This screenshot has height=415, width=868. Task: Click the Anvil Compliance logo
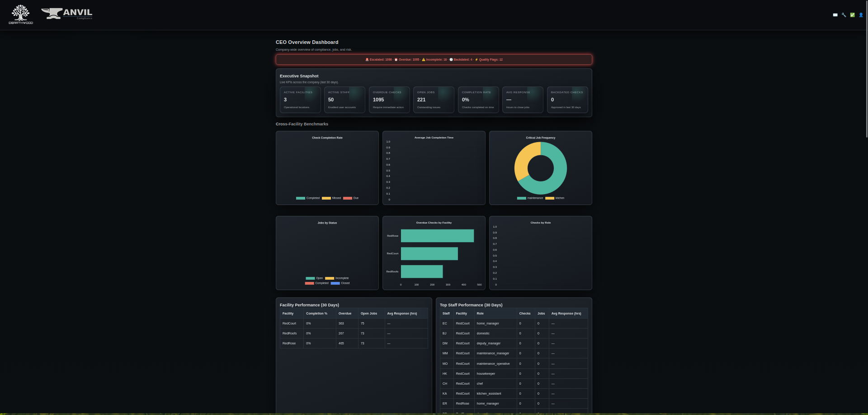pos(67,14)
